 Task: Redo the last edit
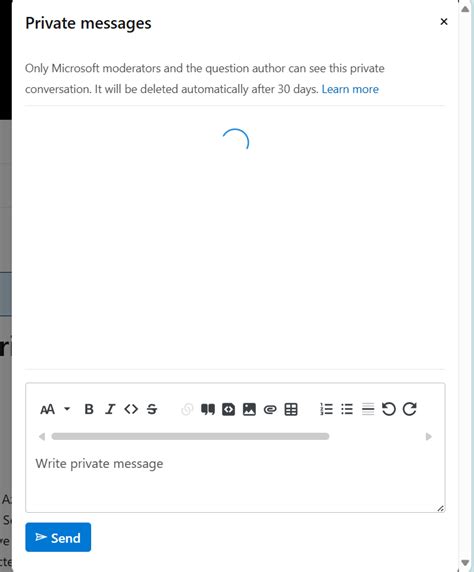409,409
